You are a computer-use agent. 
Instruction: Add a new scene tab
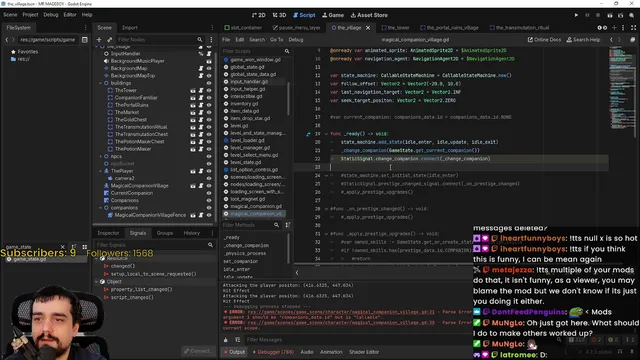tap(614, 28)
